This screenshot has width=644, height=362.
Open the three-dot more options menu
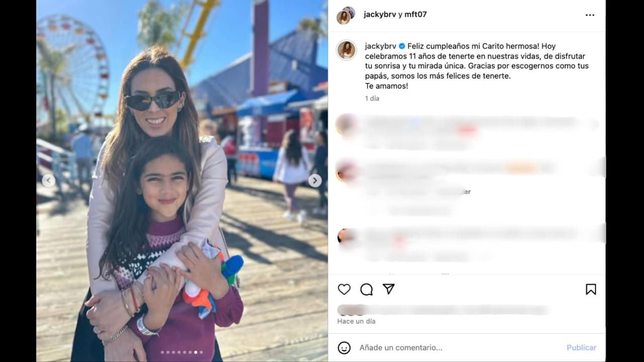pos(590,15)
